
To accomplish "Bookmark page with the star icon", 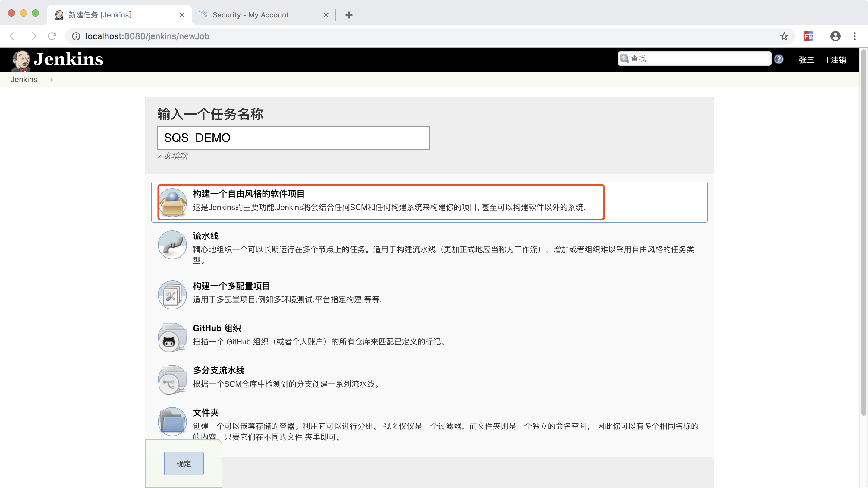I will [784, 36].
